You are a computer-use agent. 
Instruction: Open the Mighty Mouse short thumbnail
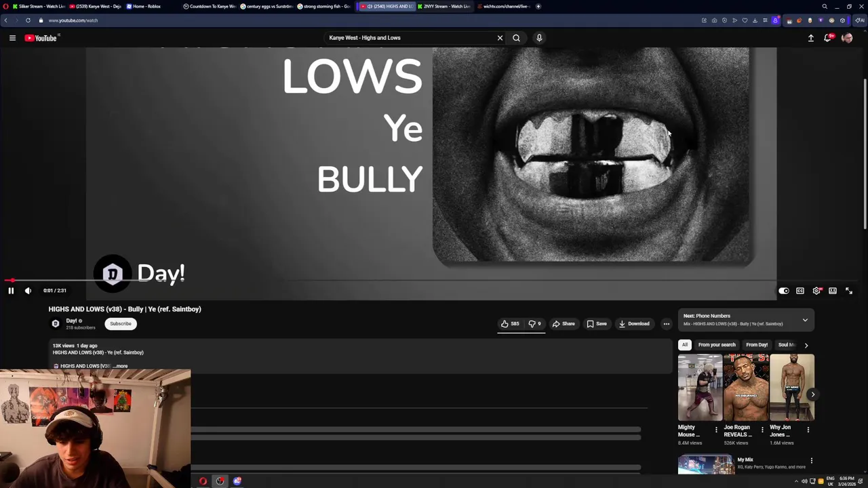700,388
